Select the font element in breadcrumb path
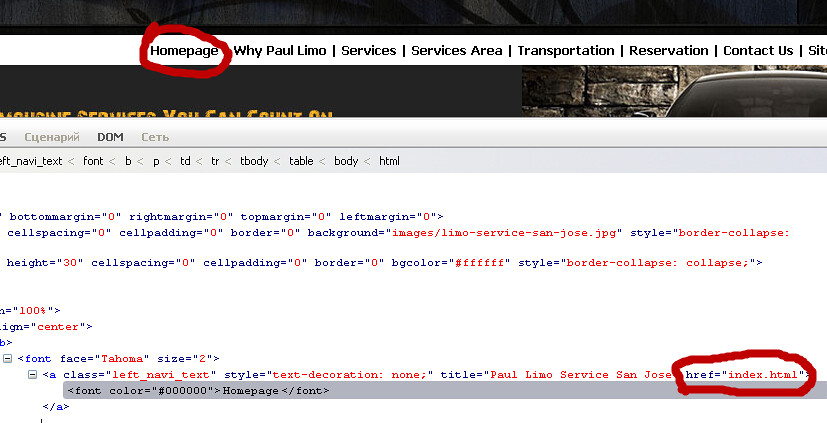 point(93,161)
